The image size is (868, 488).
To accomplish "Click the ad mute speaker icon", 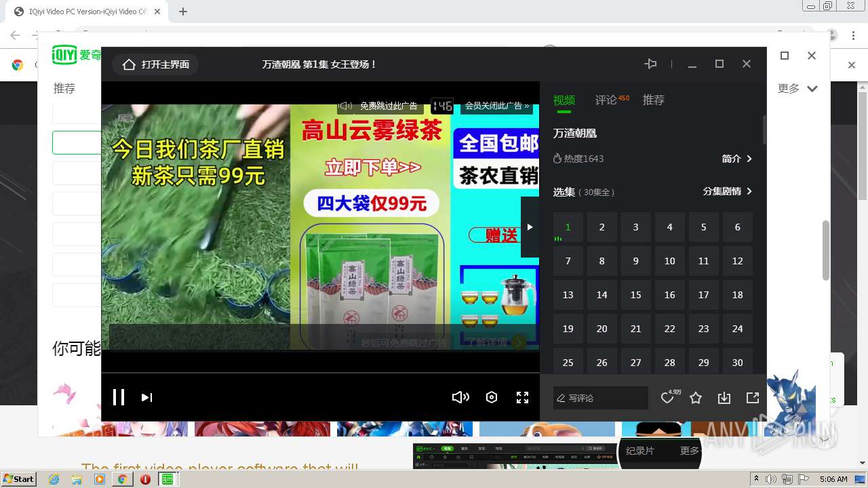I will point(346,106).
